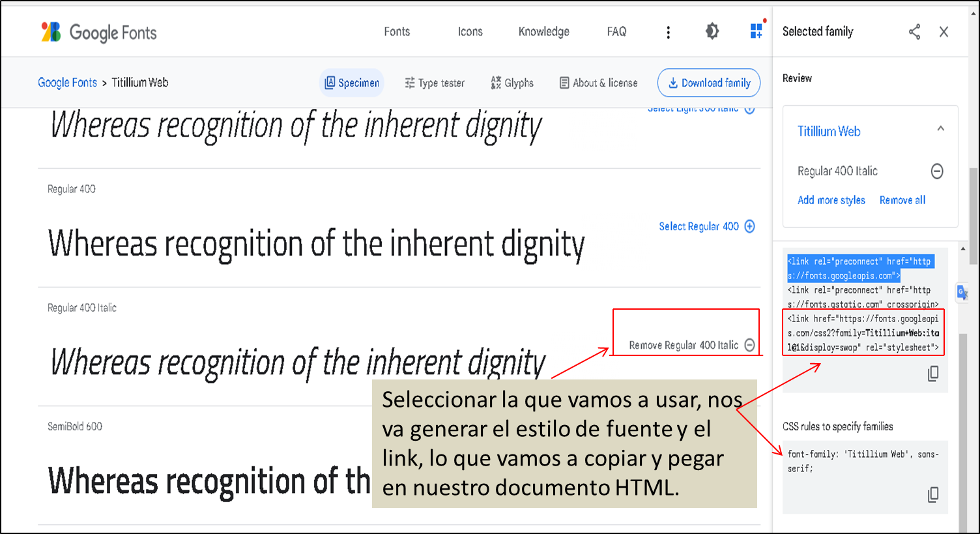Select the Regular 400 style

coord(707,226)
